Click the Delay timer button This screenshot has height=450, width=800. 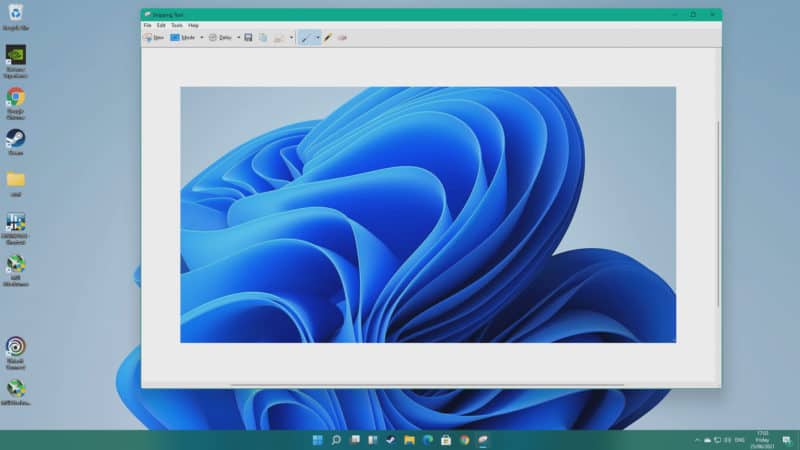pyautogui.click(x=220, y=38)
